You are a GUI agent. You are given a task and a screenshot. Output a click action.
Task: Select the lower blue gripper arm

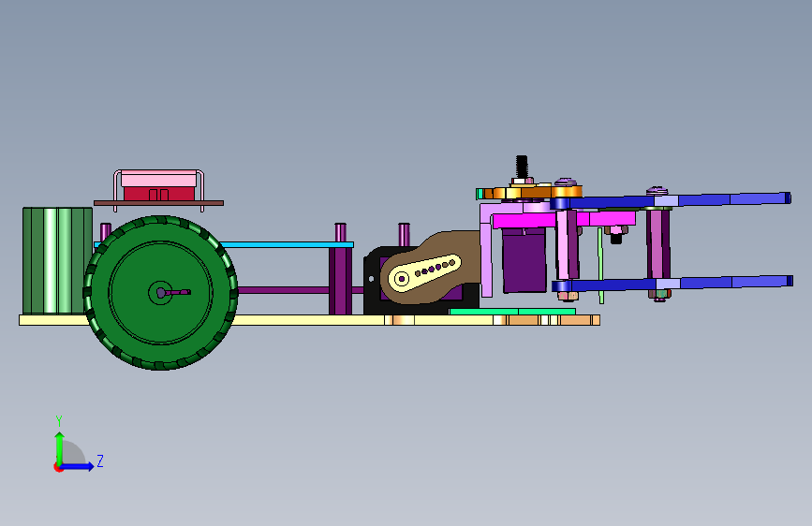[x=673, y=284]
